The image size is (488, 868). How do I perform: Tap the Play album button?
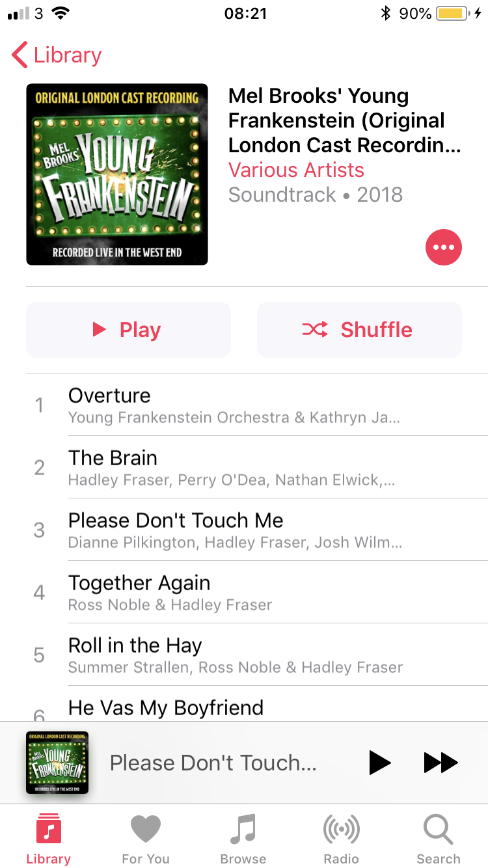pos(128,330)
